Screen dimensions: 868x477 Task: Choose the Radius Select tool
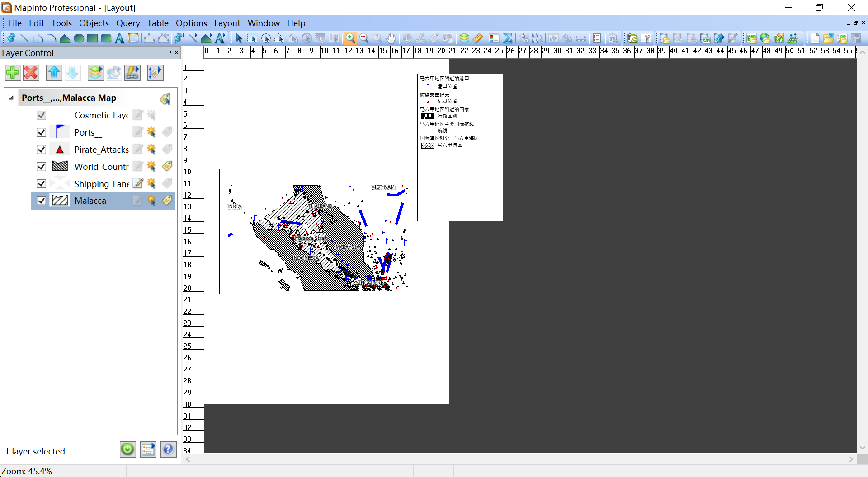pos(266,38)
